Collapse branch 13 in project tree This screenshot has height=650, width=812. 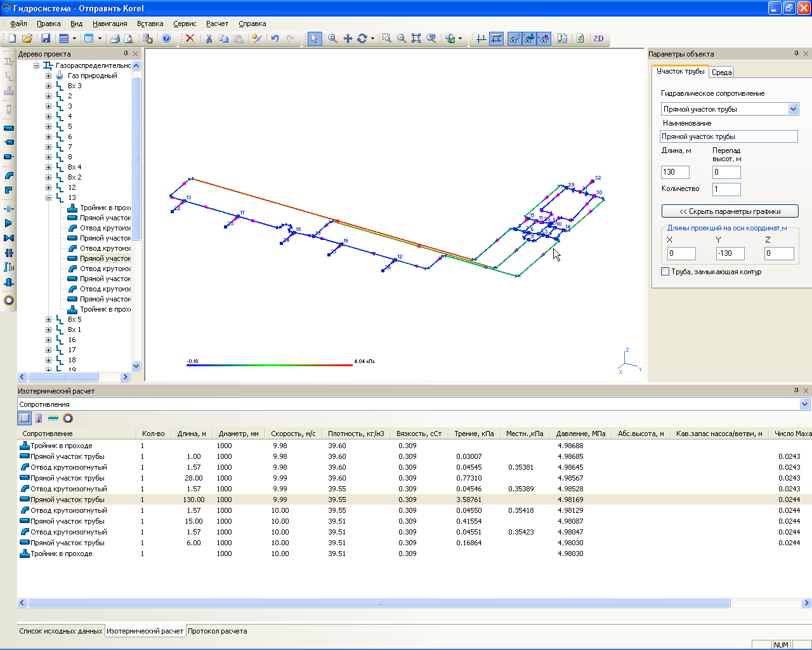(49, 197)
